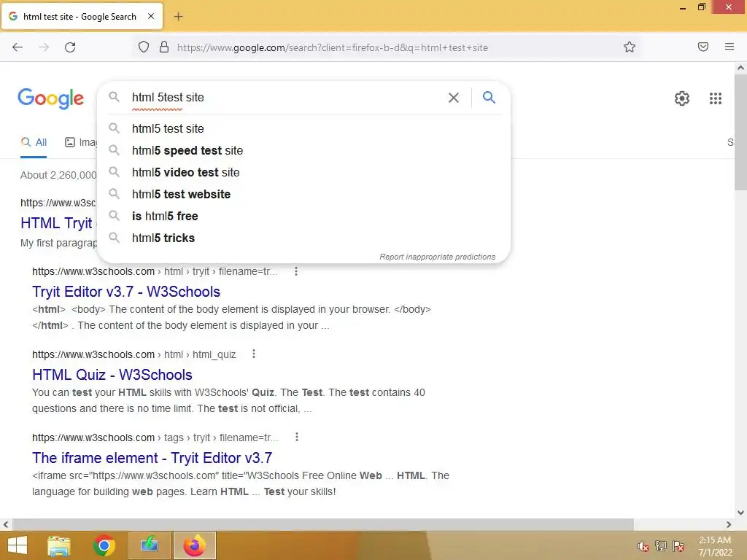Viewport: 747px width, 560px height.
Task: Open the Firefox hamburger menu
Action: point(729,47)
